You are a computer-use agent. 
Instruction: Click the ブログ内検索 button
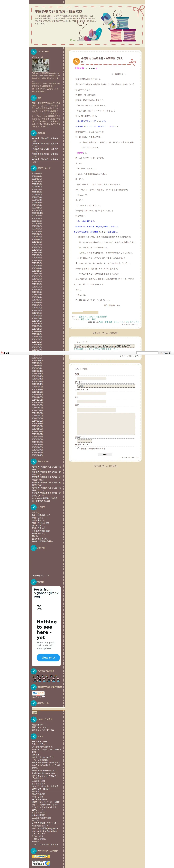coord(165,353)
